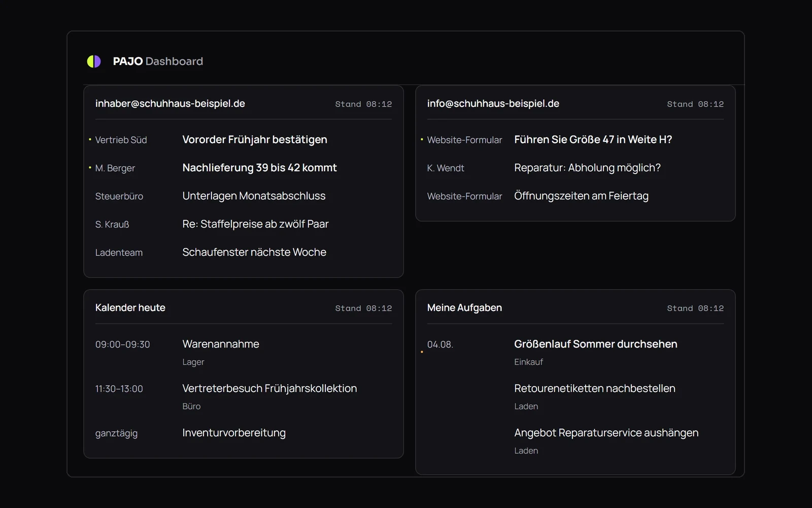Click the PAJO Dashboard title

(158, 61)
